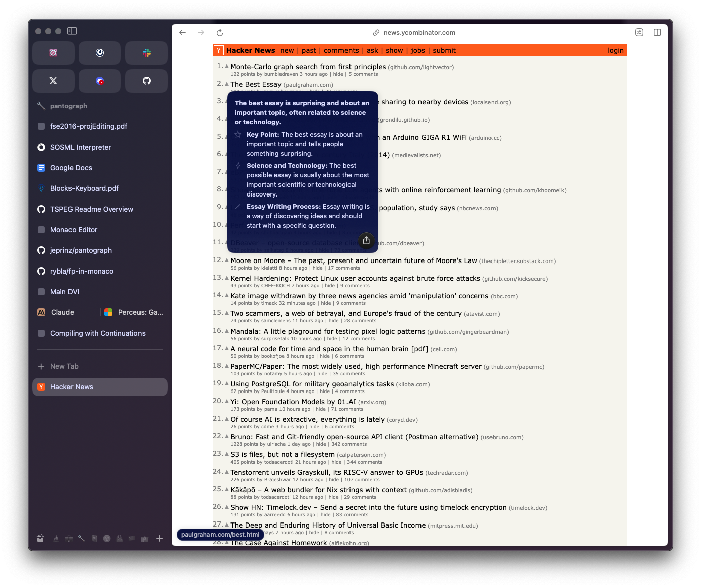Switch to the radioactive symbol space

pyautogui.click(x=107, y=538)
